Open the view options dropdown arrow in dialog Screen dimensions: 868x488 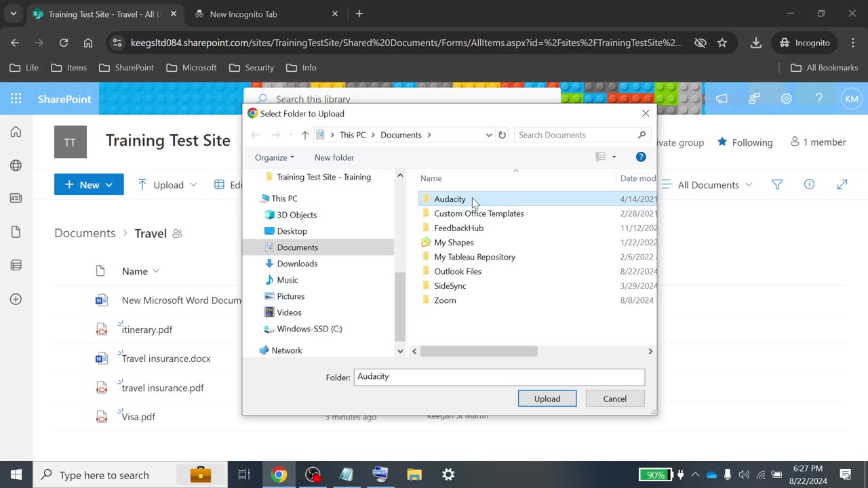614,157
